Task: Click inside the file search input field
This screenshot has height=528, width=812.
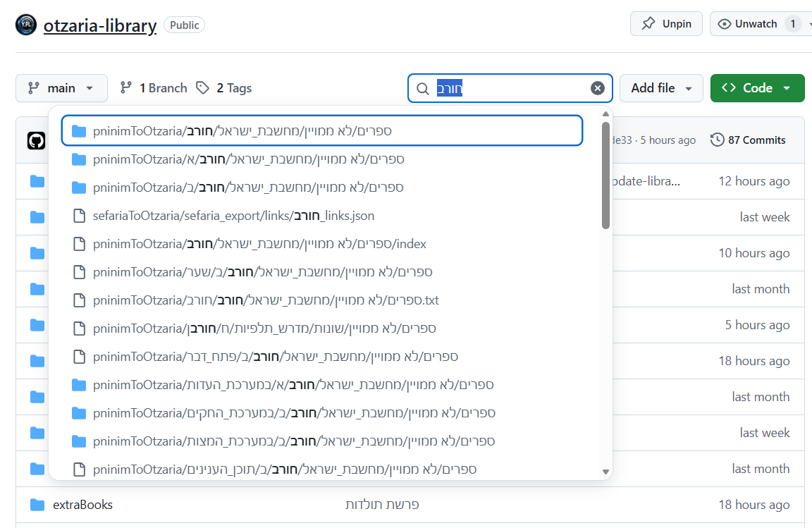Action: coord(522,88)
